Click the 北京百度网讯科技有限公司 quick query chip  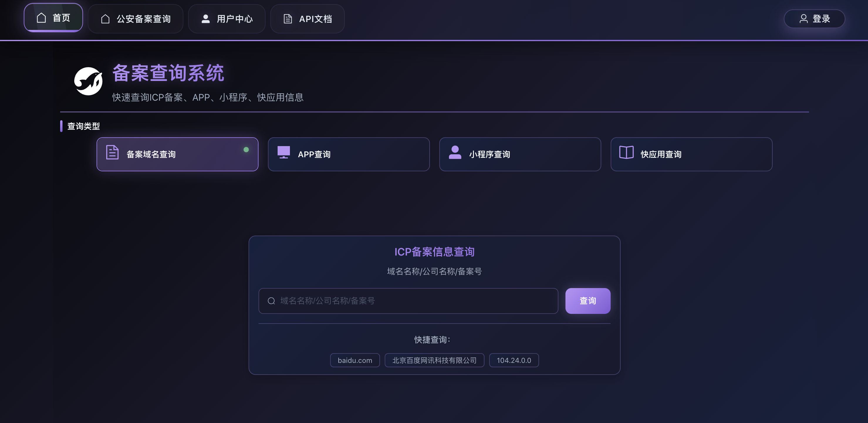[434, 360]
